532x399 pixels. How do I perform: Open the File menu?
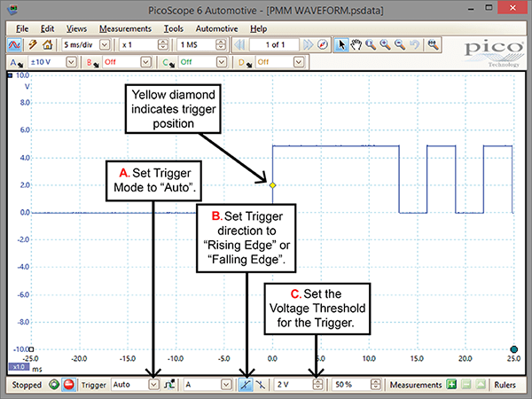[22, 29]
